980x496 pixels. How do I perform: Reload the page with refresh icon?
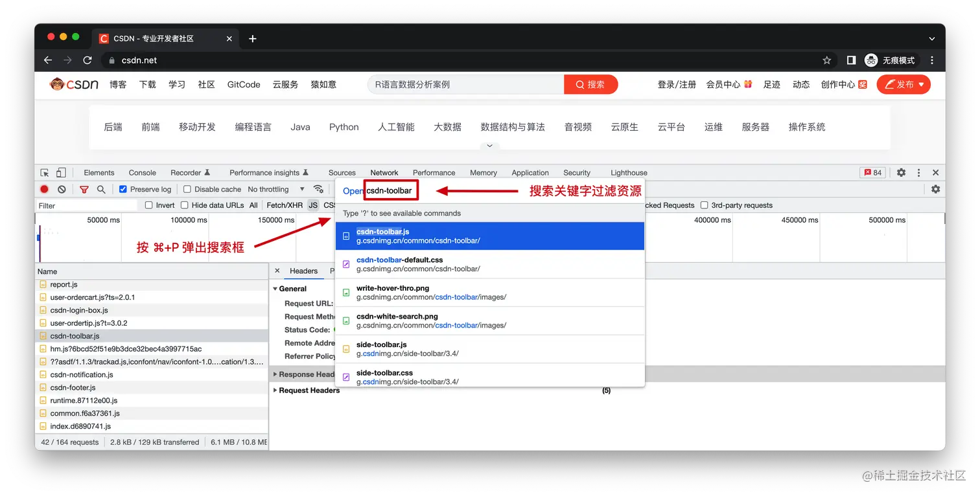(x=87, y=60)
